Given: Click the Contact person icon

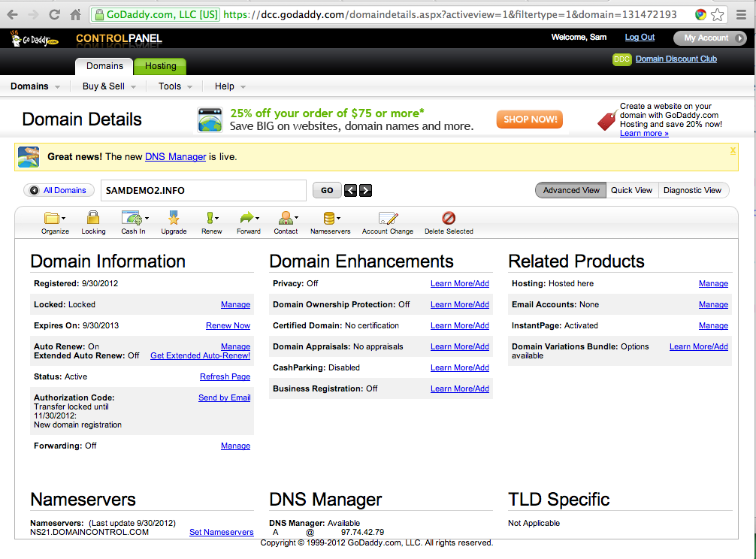Looking at the screenshot, I should (x=286, y=218).
